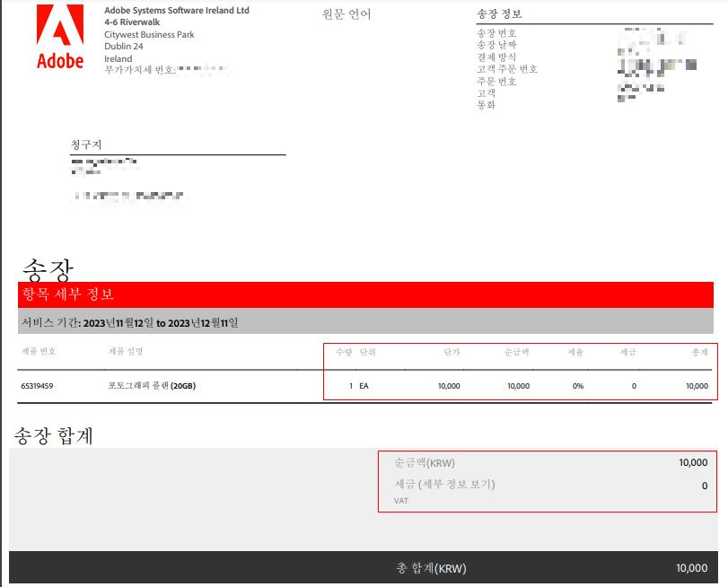Click the '총 합계(KRW)' grand total label
Viewport: 728px width, 587px height.
[x=431, y=568]
